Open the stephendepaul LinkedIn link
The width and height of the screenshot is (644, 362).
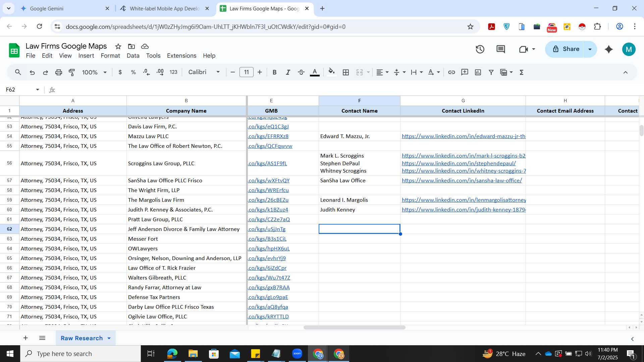(459, 163)
